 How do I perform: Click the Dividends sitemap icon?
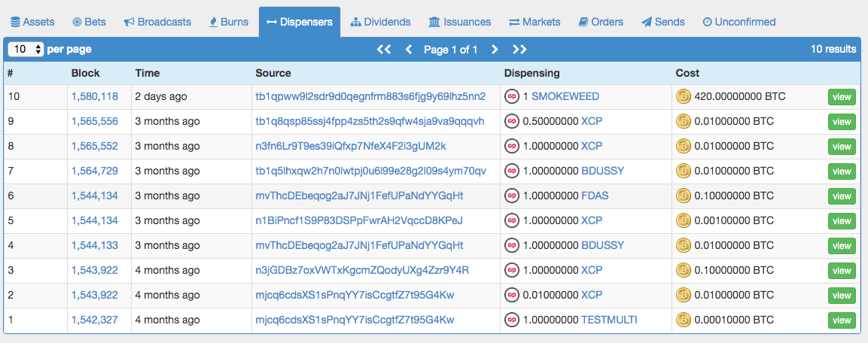click(x=356, y=22)
